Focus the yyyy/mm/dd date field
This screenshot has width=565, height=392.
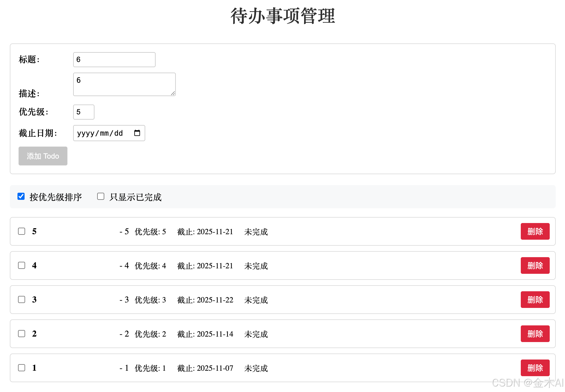tap(101, 133)
